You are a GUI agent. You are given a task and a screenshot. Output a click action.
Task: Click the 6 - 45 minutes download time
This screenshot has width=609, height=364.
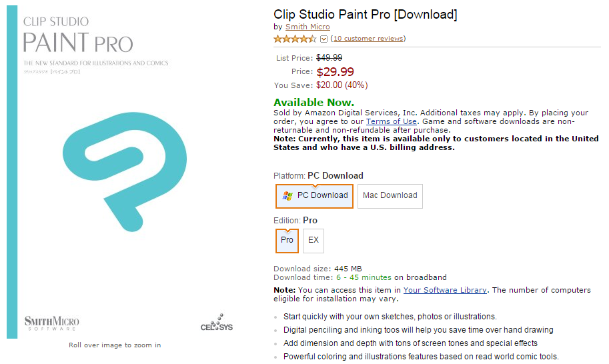click(364, 277)
